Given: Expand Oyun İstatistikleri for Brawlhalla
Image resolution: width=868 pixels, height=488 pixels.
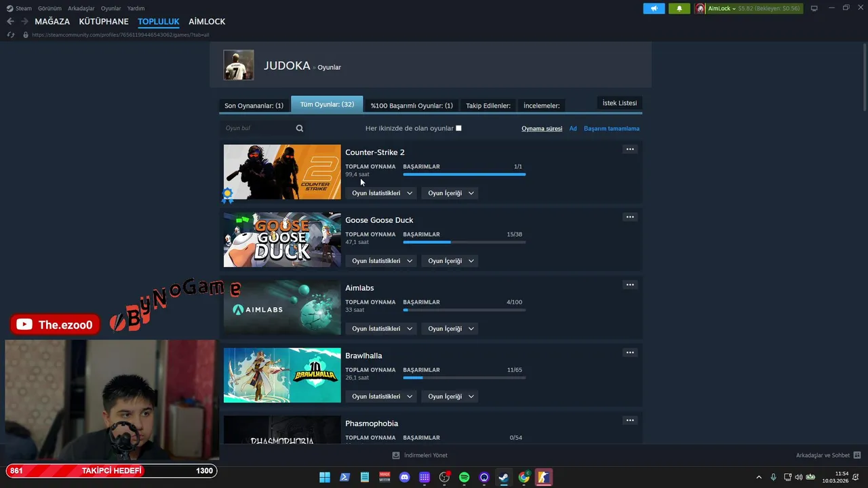Looking at the screenshot, I should [382, 396].
